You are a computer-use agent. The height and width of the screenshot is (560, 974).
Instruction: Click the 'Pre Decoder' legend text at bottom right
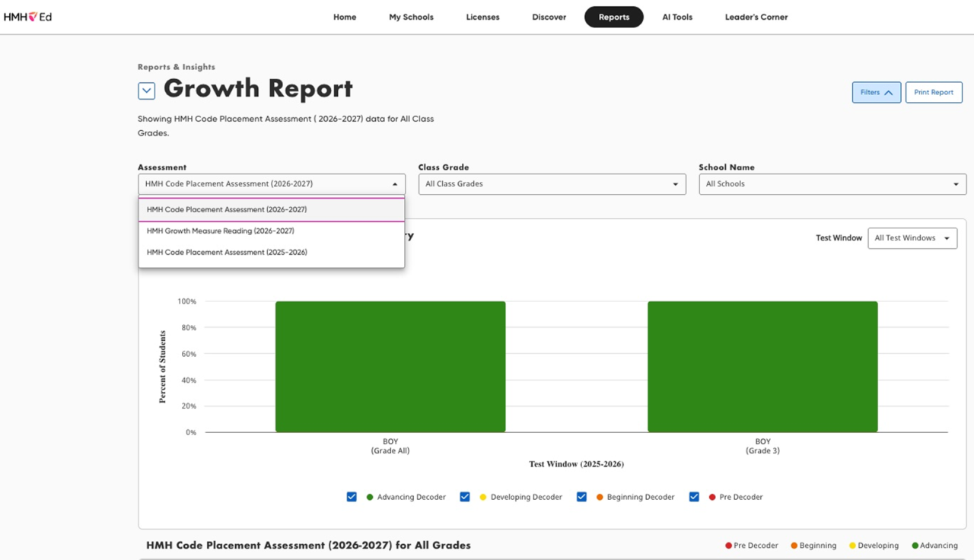(756, 546)
